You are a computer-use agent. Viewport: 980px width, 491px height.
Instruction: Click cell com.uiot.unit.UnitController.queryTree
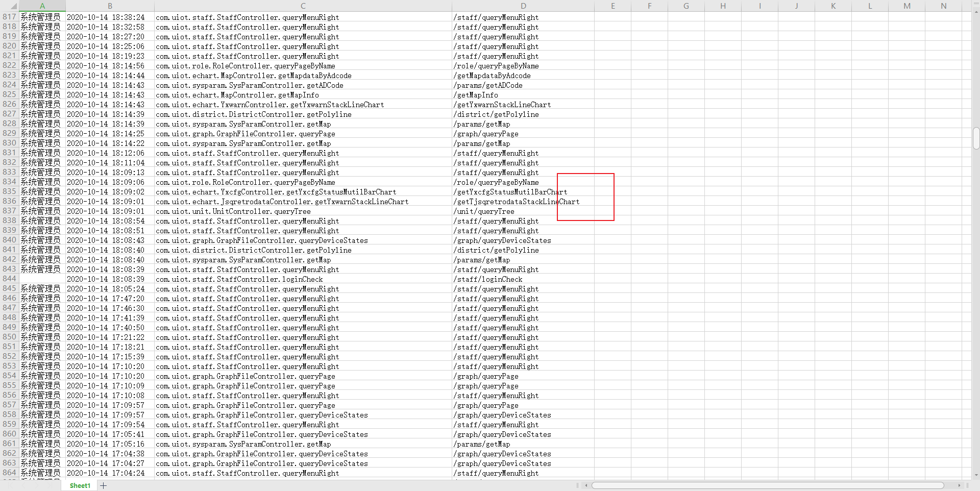click(303, 211)
